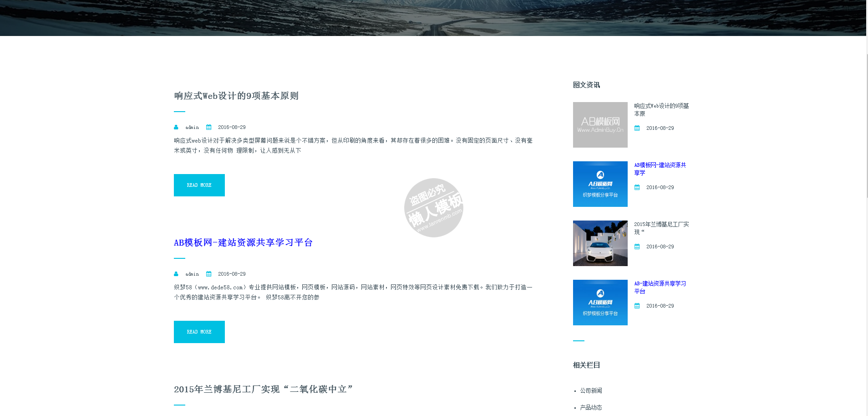Open the 2015年兰博基尼工厂 article headline

point(263,390)
